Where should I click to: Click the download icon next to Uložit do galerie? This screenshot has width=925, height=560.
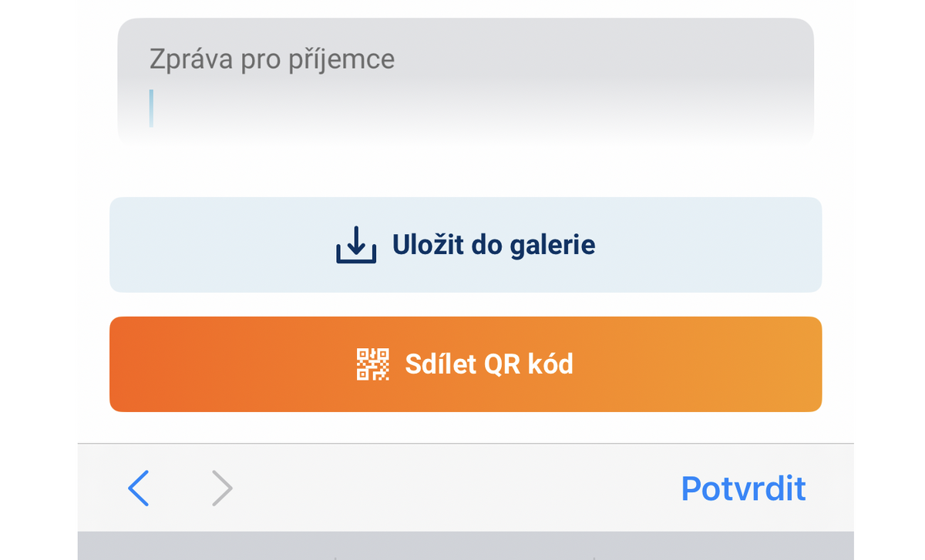[x=355, y=244]
